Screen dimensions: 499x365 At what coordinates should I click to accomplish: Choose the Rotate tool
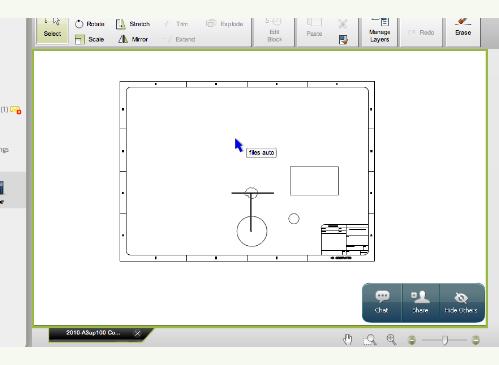[90, 24]
